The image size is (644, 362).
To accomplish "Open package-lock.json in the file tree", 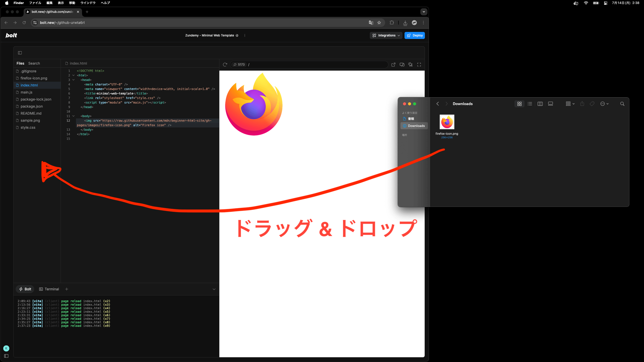I will click(x=37, y=99).
